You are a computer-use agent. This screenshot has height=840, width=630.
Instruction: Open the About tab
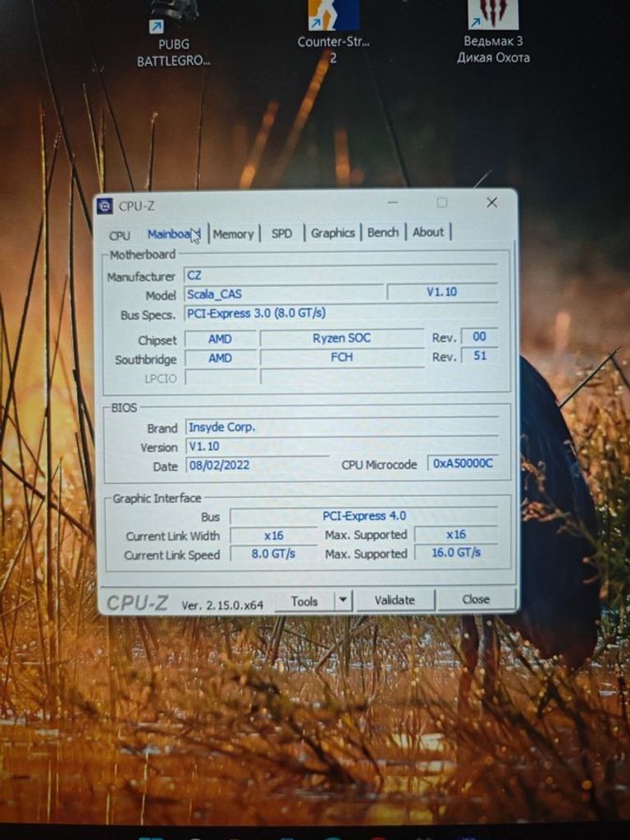(428, 232)
